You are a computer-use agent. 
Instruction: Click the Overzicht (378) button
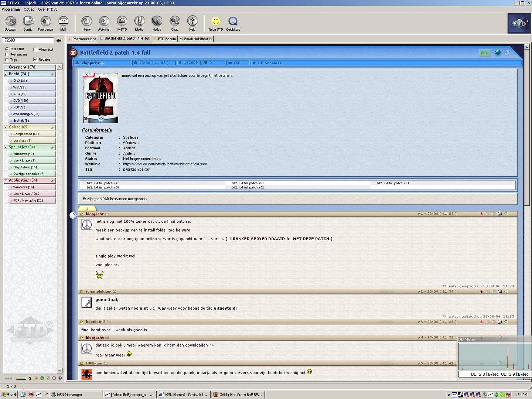[x=30, y=67]
